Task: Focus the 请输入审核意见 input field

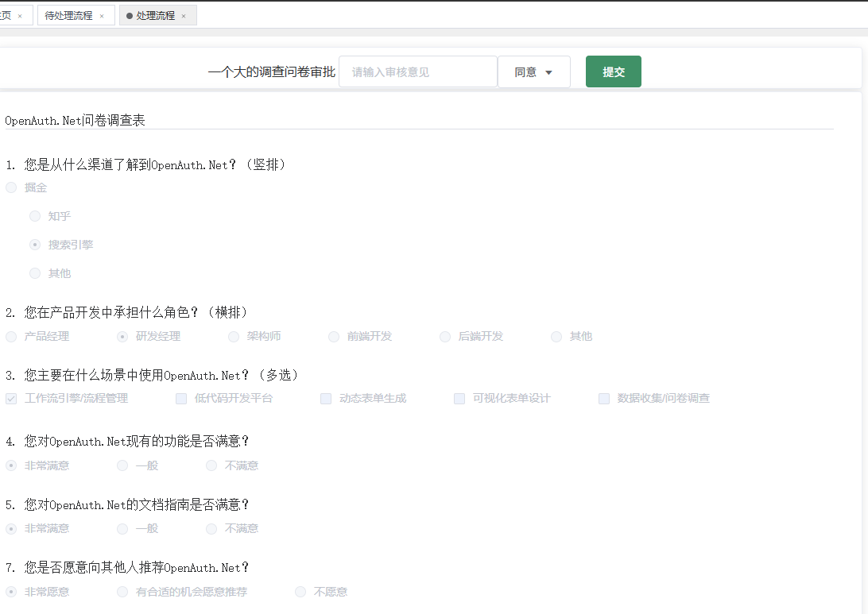Action: (418, 72)
